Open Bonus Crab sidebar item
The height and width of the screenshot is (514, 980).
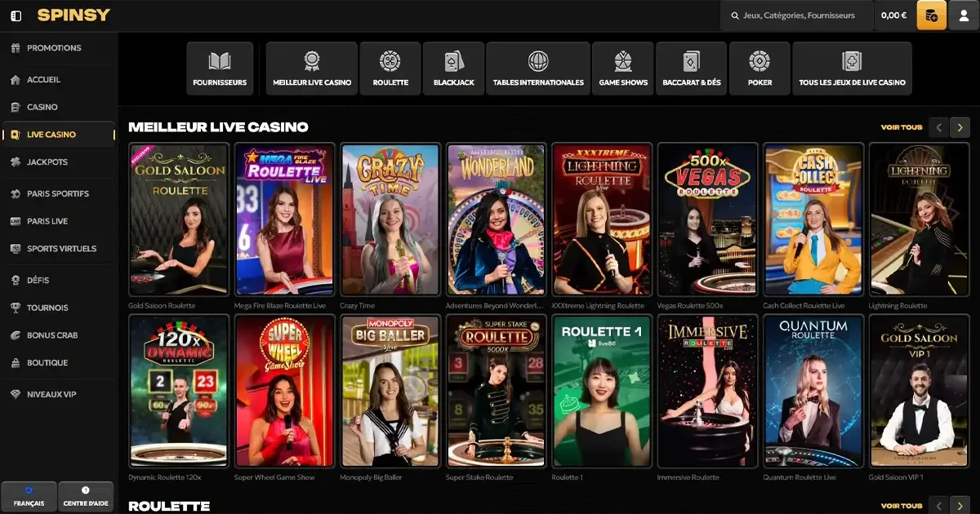59,335
